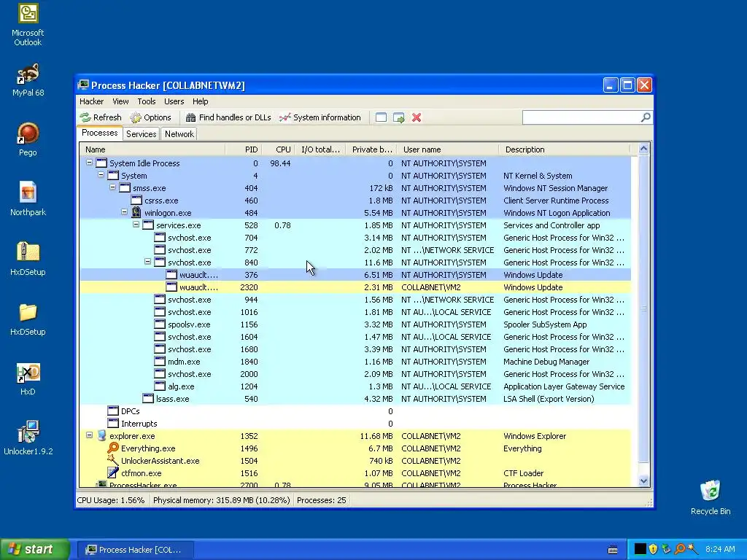The image size is (747, 560).
Task: Collapse svchost.exe PID 840 node
Action: click(147, 262)
